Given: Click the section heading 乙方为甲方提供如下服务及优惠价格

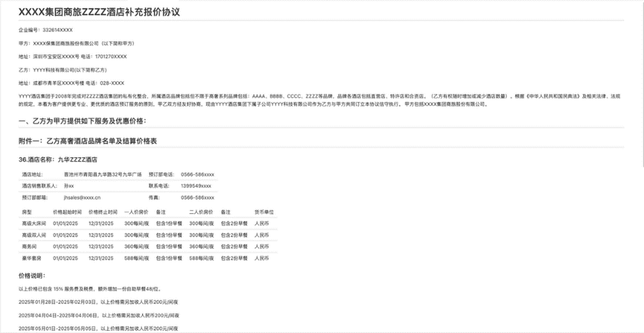Looking at the screenshot, I should 82,121.
